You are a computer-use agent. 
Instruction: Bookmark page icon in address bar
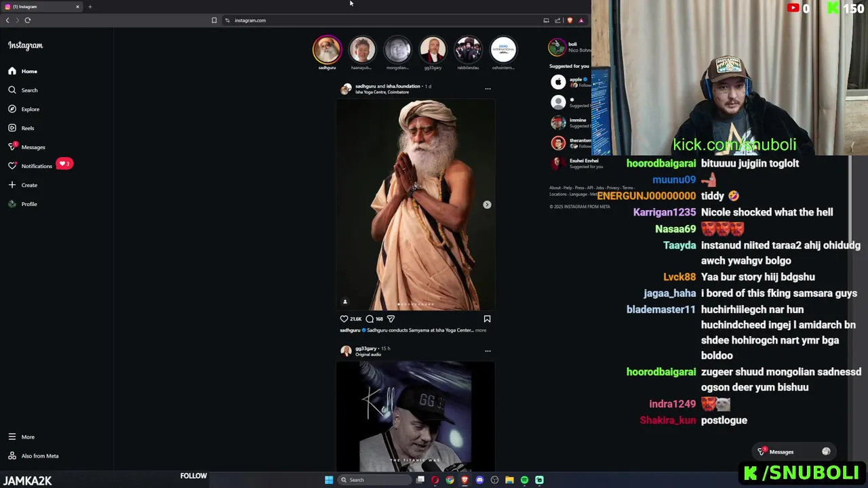click(x=214, y=20)
